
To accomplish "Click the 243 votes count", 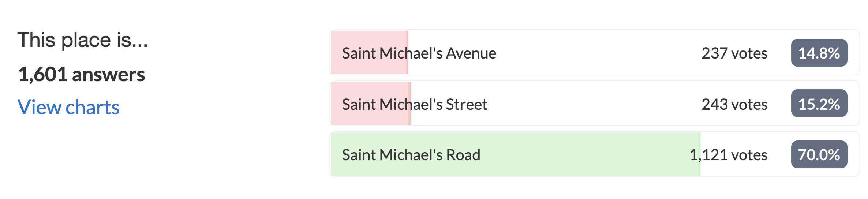I will [734, 104].
